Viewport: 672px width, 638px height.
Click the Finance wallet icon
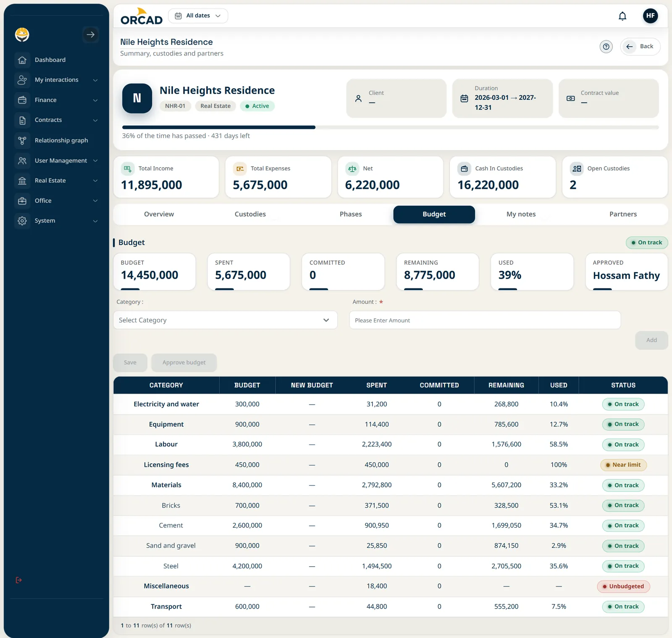click(22, 100)
